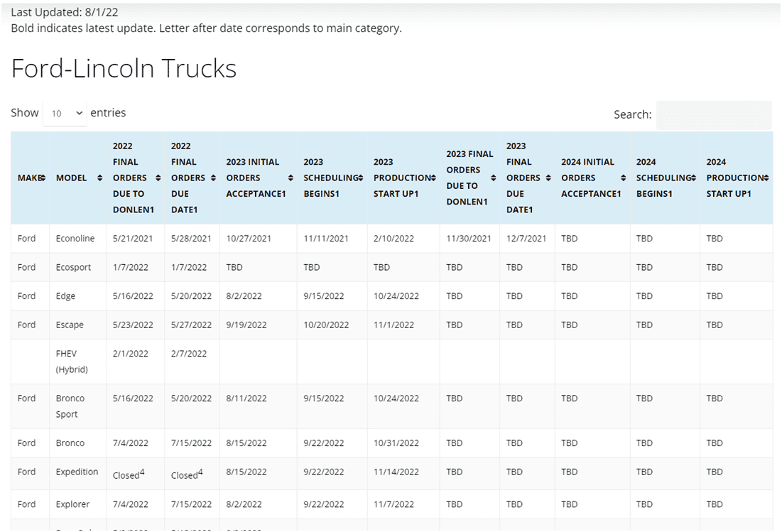The width and height of the screenshot is (782, 532).
Task: Click Bronco Sport's 8/11/2022 acceptance date
Action: 246,398
